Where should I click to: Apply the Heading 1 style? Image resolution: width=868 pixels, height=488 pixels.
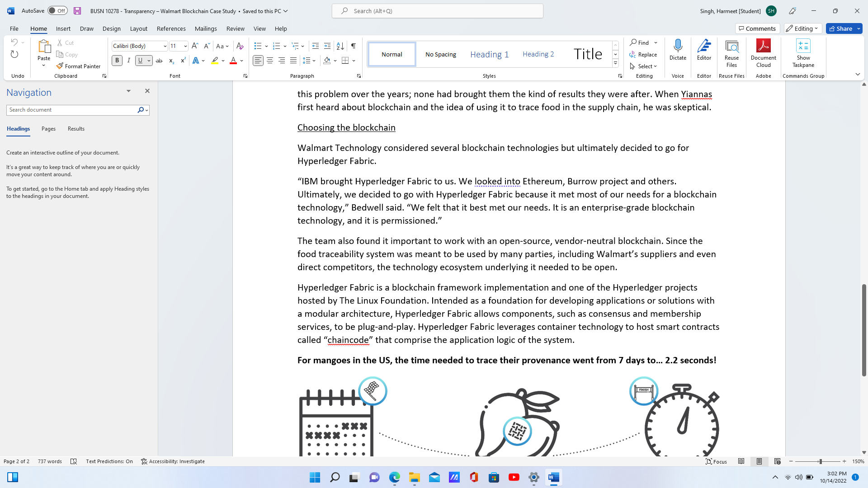489,54
